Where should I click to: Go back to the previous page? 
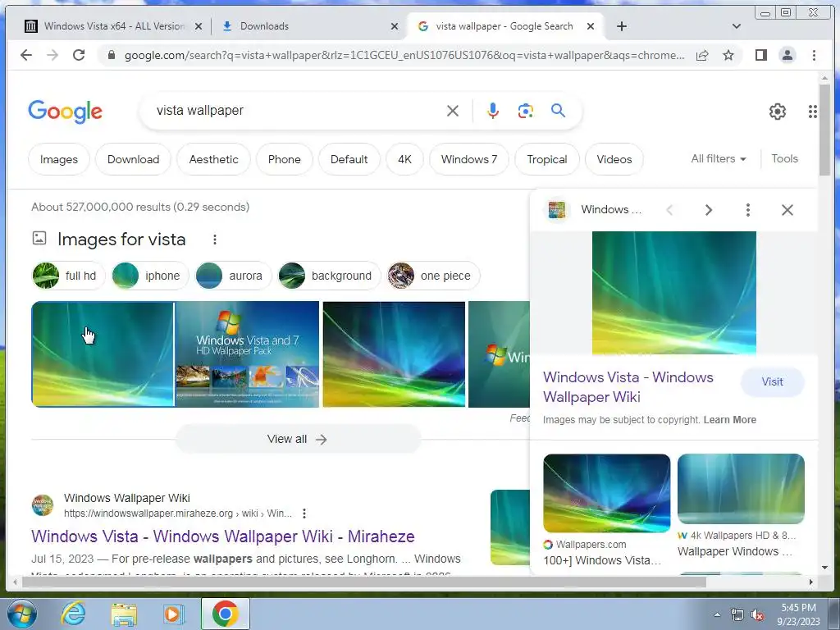click(25, 55)
